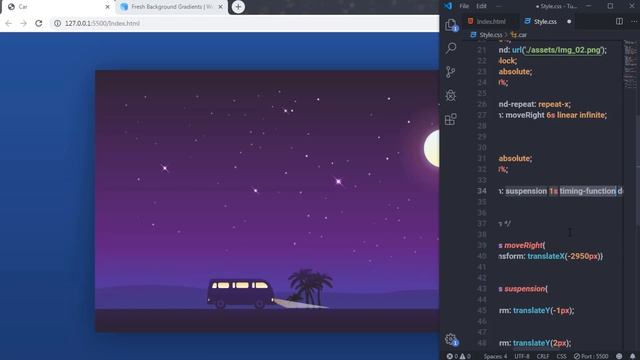Open the Search view in VS Code

[x=451, y=48]
